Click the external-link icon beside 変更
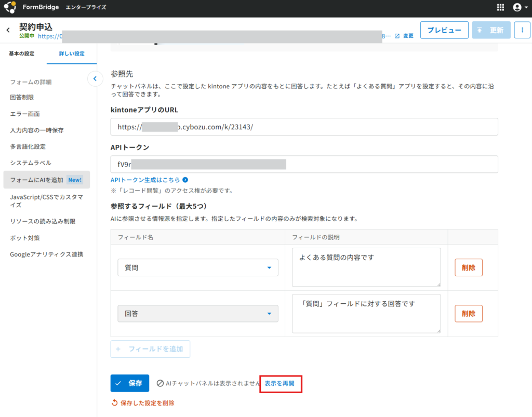The width and height of the screenshot is (532, 417). [397, 36]
